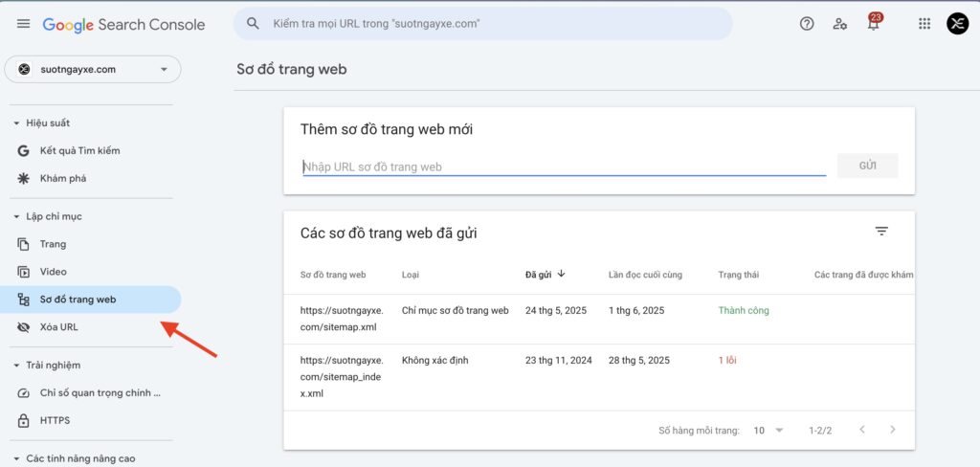
Task: Open Kết quả Tìm kiếm report
Action: coord(80,150)
